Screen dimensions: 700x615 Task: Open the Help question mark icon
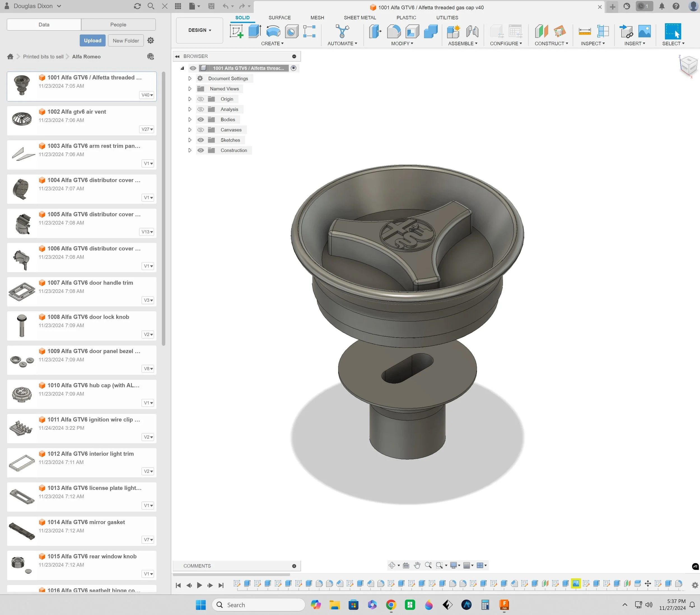tap(676, 6)
